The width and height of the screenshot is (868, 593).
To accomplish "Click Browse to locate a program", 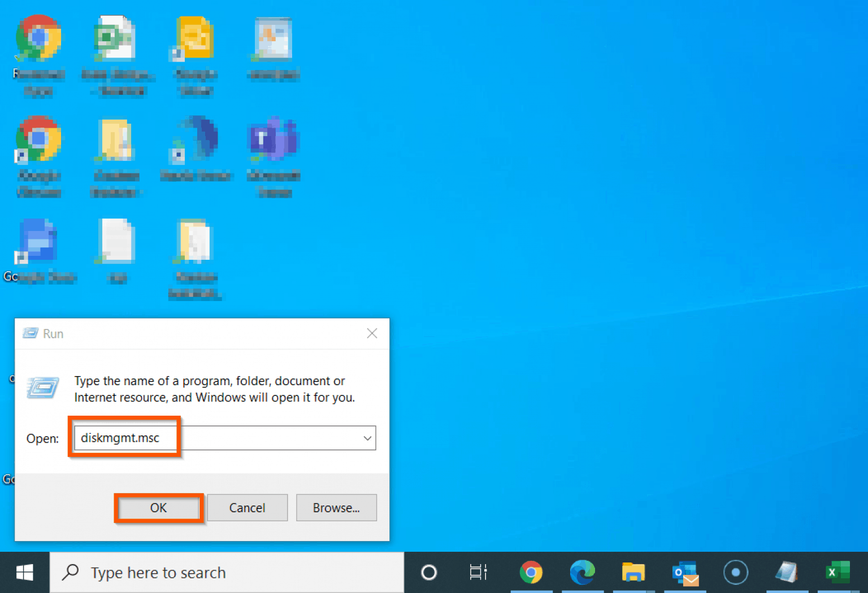I will tap(336, 507).
